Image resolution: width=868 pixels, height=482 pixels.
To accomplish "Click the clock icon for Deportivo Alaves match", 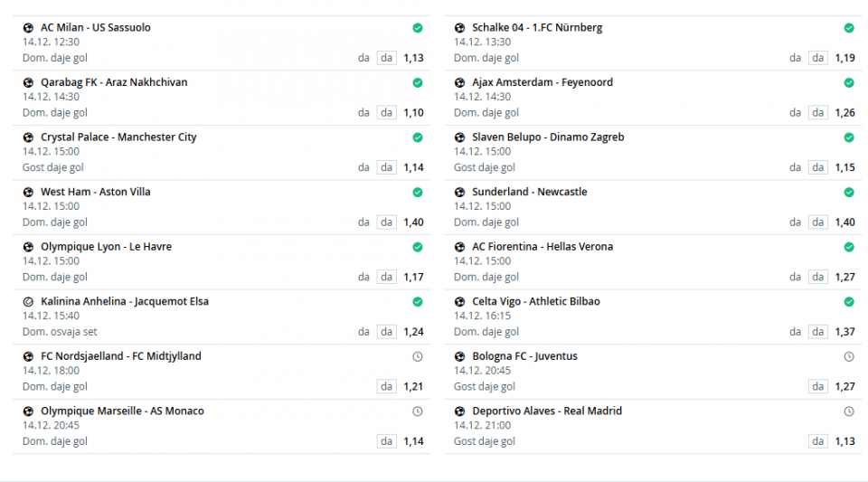I will click(x=849, y=411).
